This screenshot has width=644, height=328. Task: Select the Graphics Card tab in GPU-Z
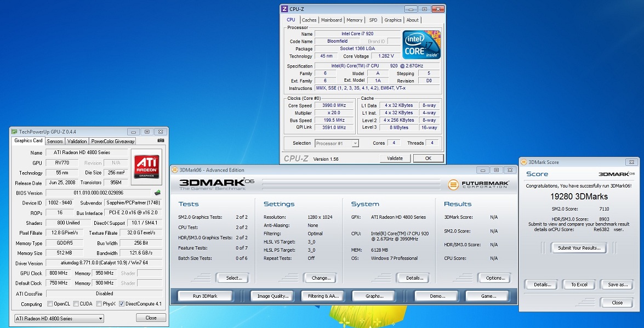pos(29,140)
